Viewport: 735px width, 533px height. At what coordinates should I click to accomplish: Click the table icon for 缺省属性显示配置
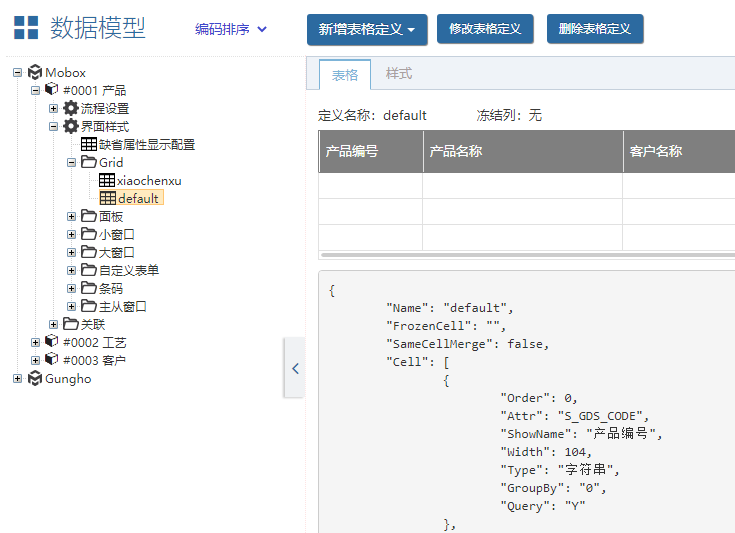pyautogui.click(x=89, y=145)
